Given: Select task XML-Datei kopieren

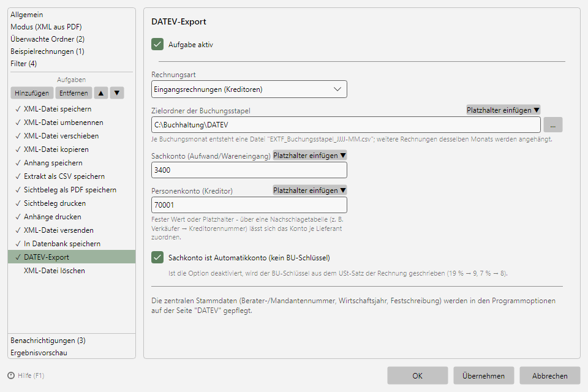Looking at the screenshot, I should 72,149.
